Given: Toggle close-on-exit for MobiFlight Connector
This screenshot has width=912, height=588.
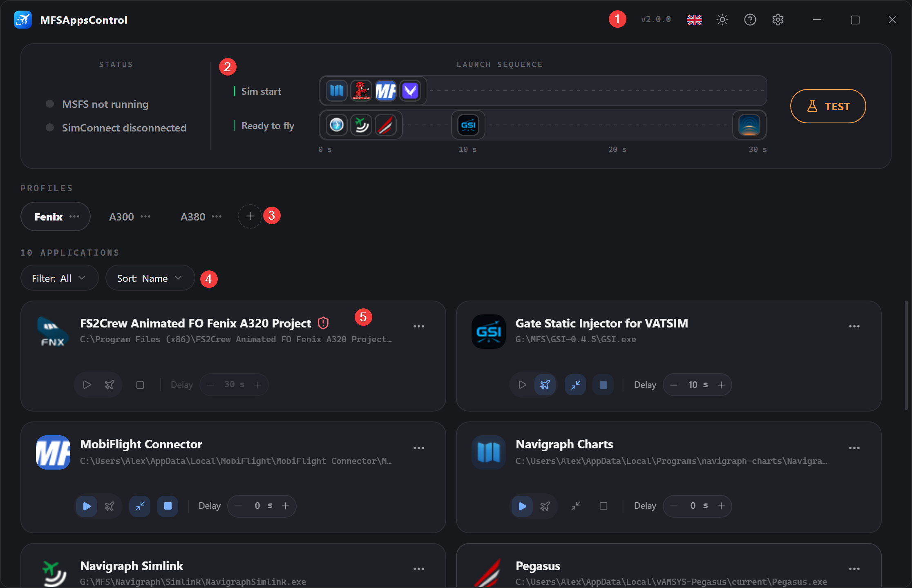Looking at the screenshot, I should coord(168,506).
